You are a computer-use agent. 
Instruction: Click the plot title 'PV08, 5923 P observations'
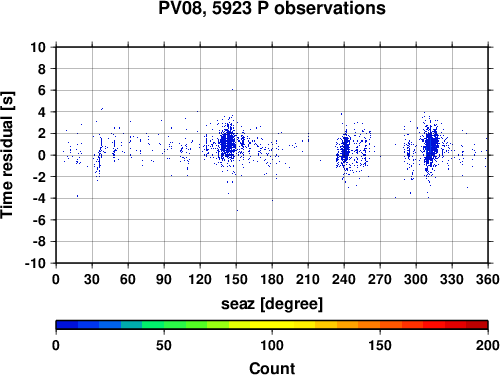[x=272, y=8]
